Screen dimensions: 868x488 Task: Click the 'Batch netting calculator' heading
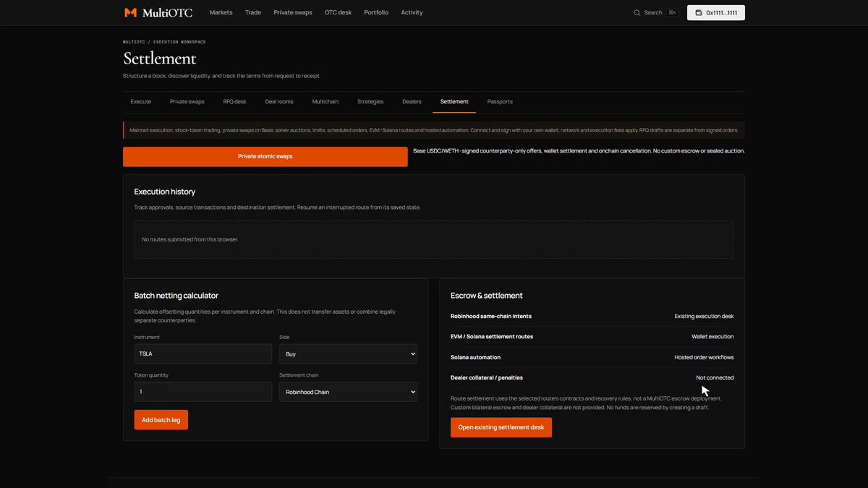[176, 295]
